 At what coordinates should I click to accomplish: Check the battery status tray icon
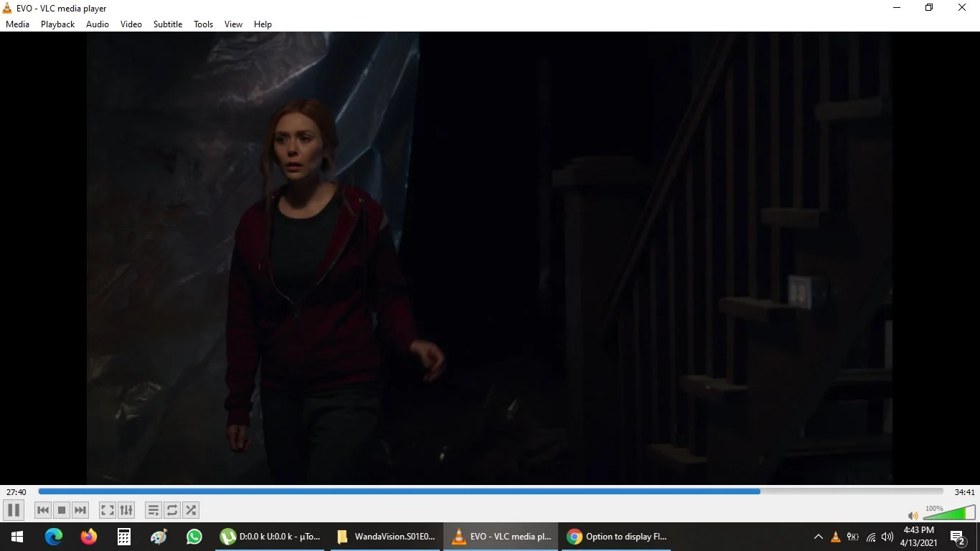coord(853,537)
